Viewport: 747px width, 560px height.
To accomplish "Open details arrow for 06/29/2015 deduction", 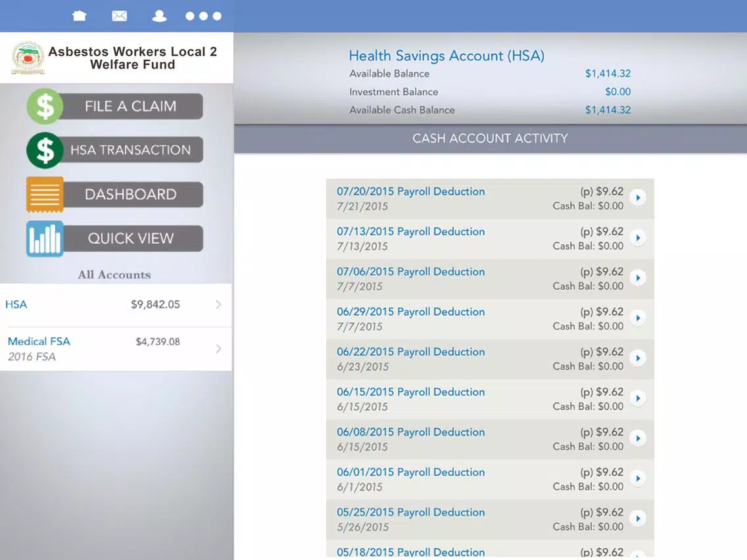I will click(638, 318).
